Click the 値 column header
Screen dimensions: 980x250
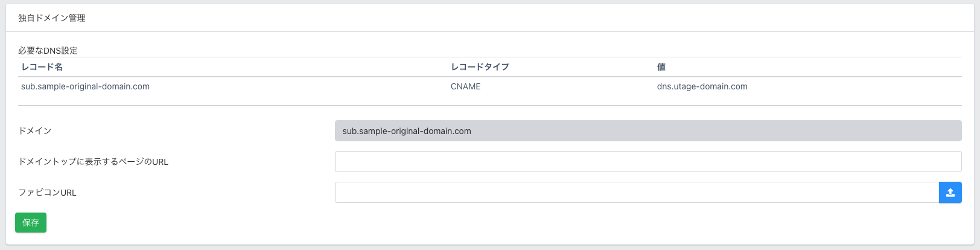[x=661, y=67]
